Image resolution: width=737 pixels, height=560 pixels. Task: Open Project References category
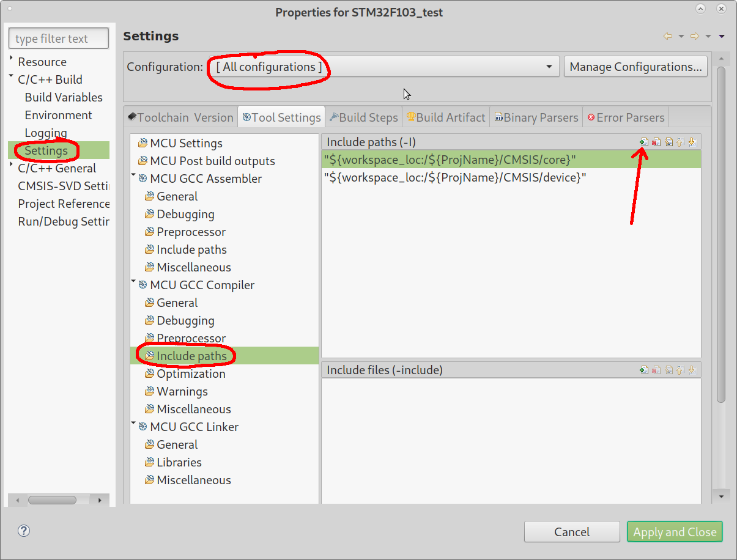(x=63, y=204)
